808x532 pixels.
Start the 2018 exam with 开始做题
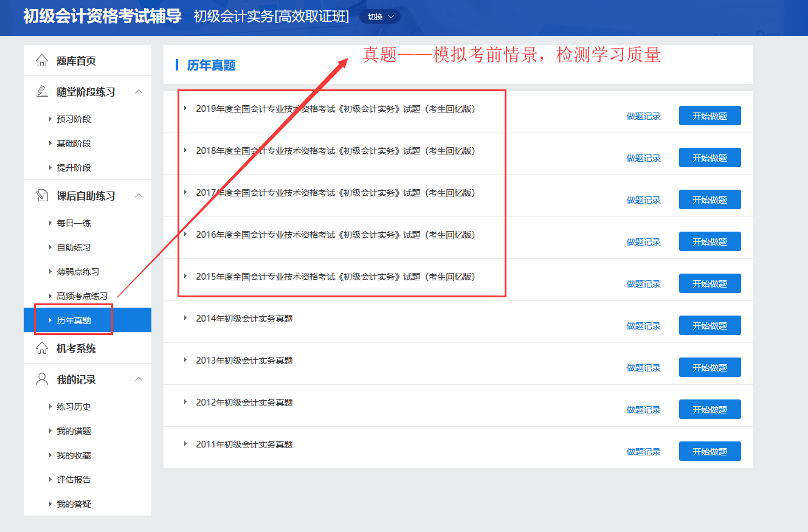[710, 157]
